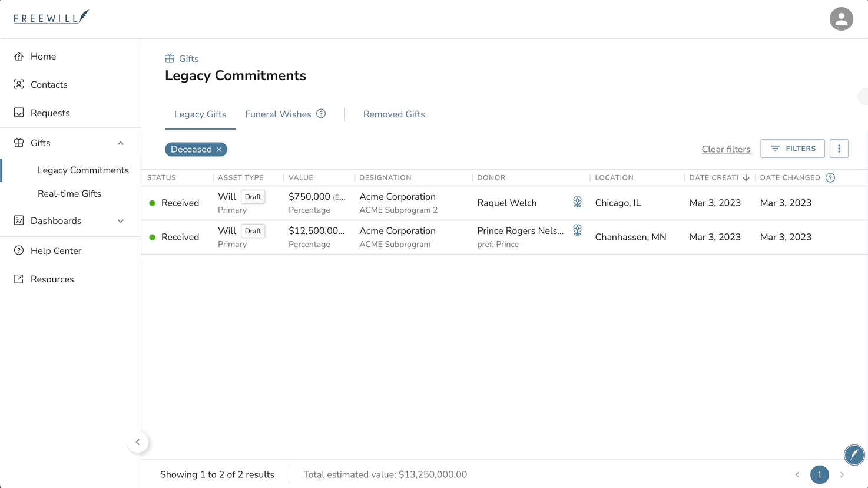Open the Help Center
868x488 pixels.
[x=56, y=251]
